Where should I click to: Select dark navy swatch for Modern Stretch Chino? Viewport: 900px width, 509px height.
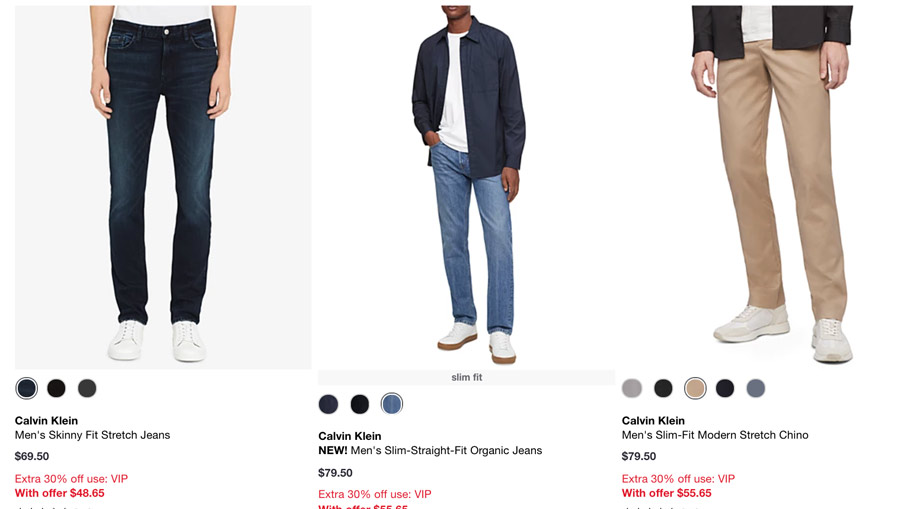click(x=725, y=388)
